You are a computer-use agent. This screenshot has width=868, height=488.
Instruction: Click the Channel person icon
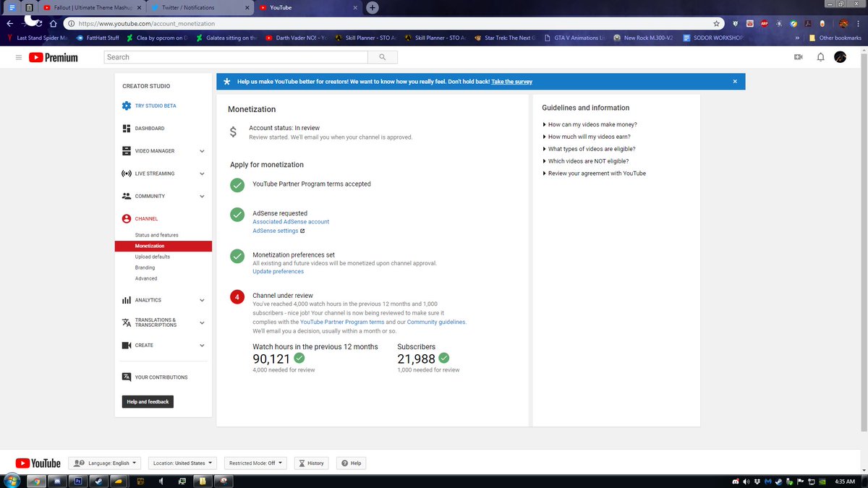[127, 218]
